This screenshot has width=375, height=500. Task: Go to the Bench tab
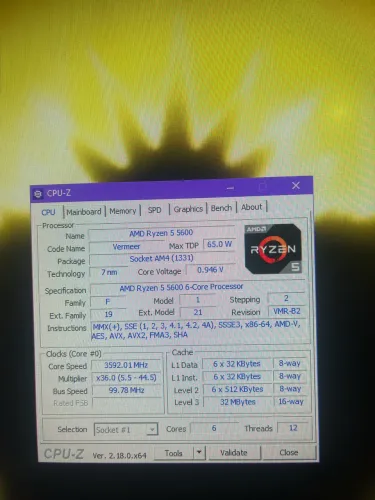tap(221, 208)
